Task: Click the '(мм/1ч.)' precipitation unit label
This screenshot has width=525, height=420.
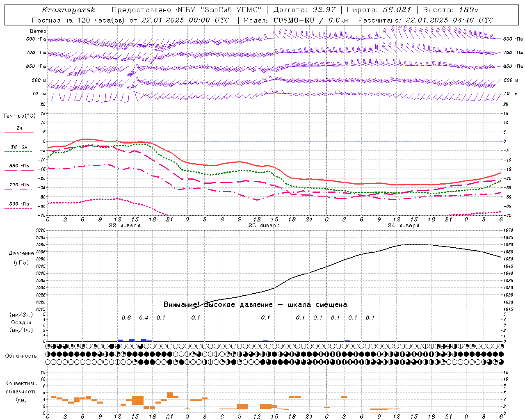Action: pos(21,330)
